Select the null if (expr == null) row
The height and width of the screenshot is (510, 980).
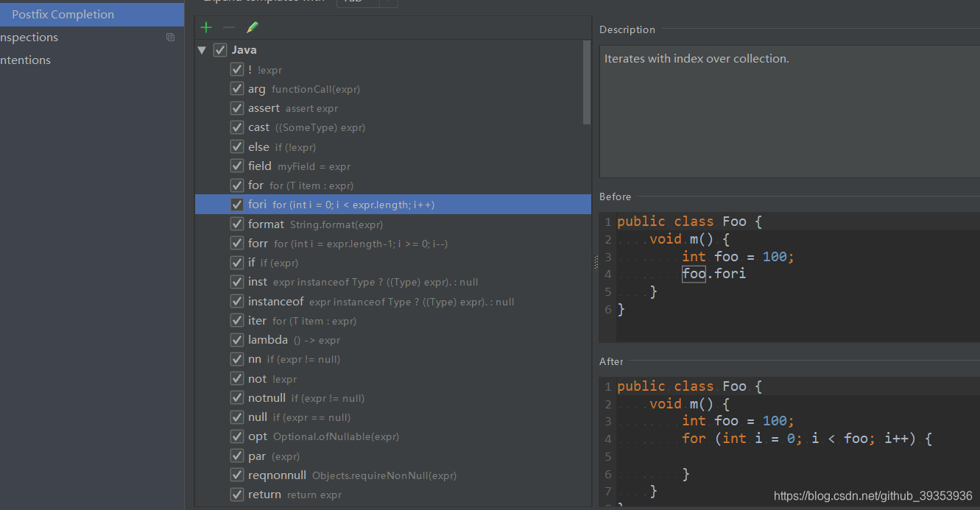click(393, 417)
